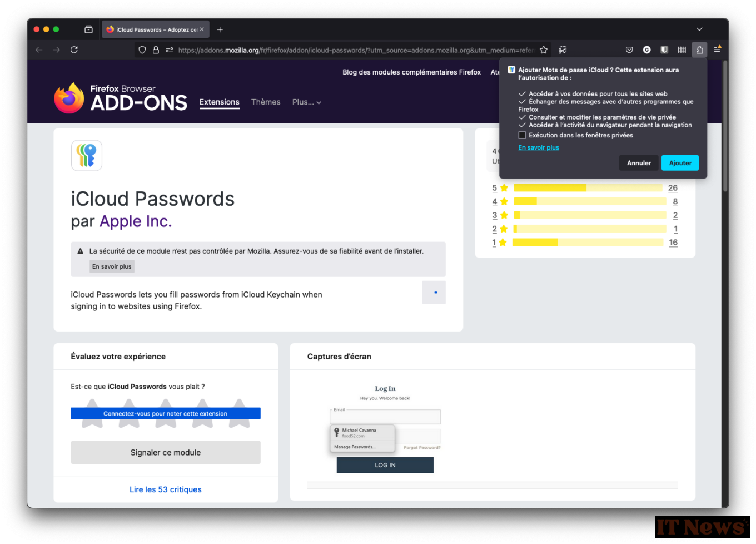List all tabs with the chevron
This screenshot has width=756, height=544.
699,29
